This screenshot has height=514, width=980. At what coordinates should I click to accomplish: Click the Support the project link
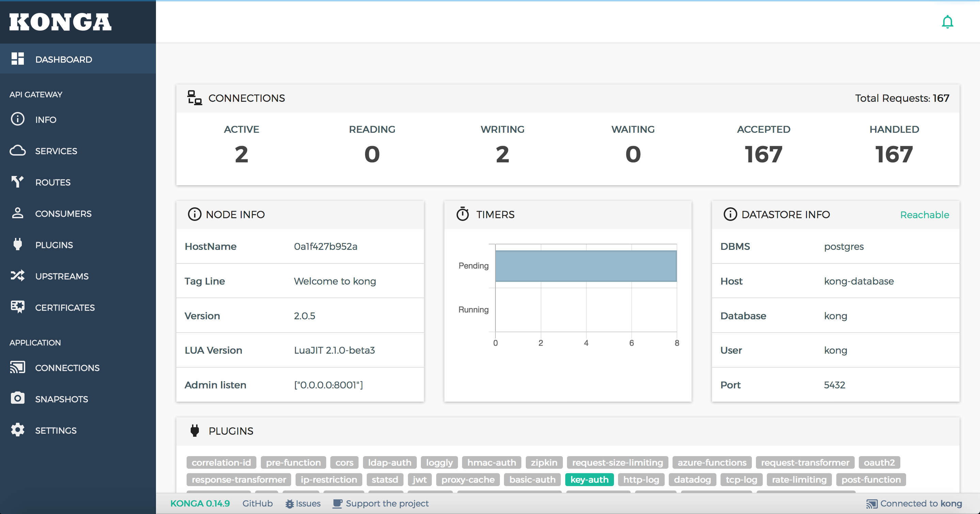[386, 503]
